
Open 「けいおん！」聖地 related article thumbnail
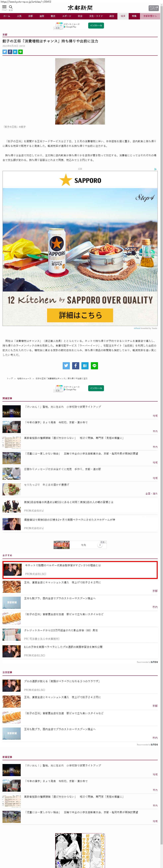[x=11, y=411]
